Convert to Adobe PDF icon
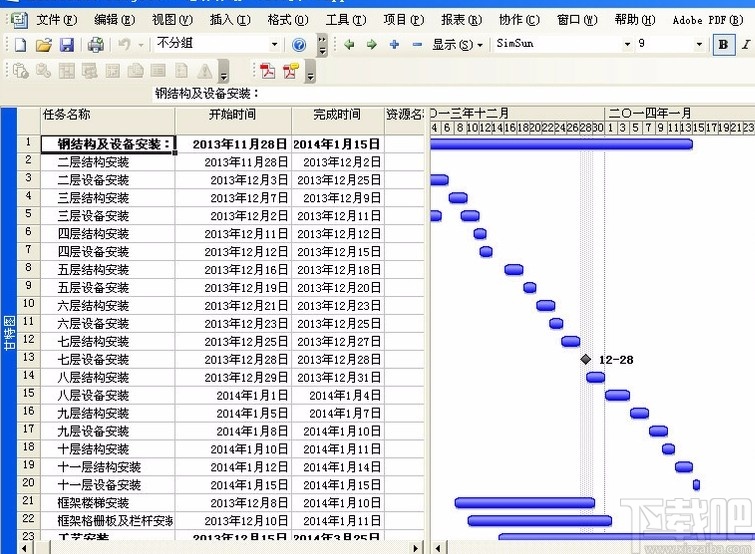Viewport: 755px width, 554px height. (268, 71)
